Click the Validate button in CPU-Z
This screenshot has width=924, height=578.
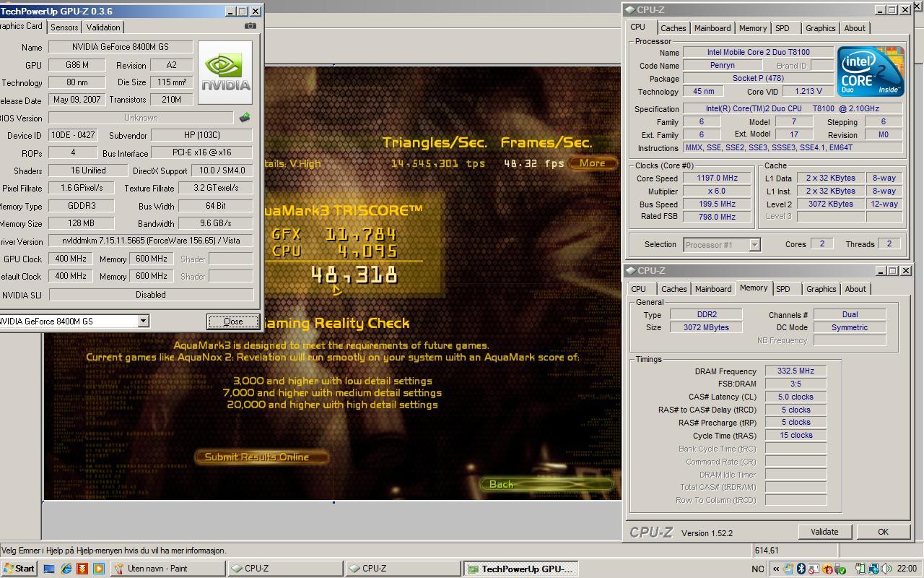pos(824,532)
